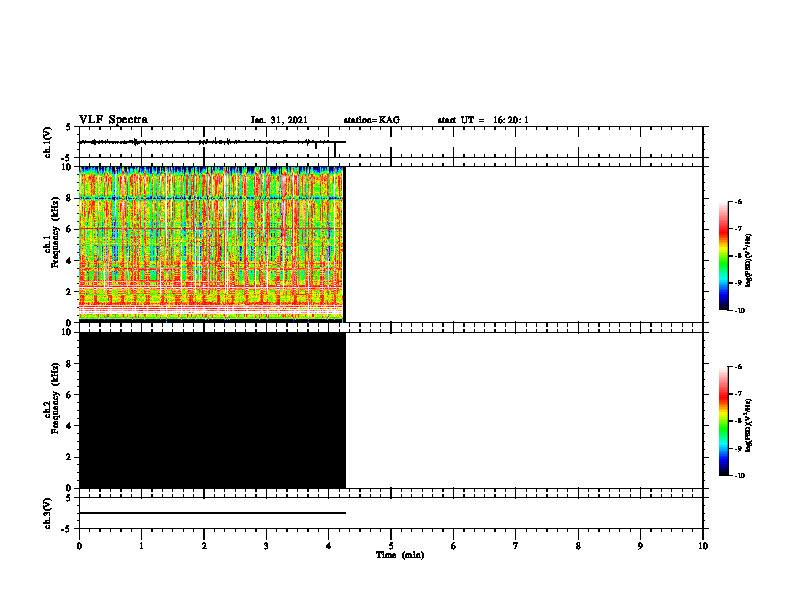Screen dimensions: 792x612
Task: Click the ch.1 frequency tick label "4"
Action: (70, 261)
